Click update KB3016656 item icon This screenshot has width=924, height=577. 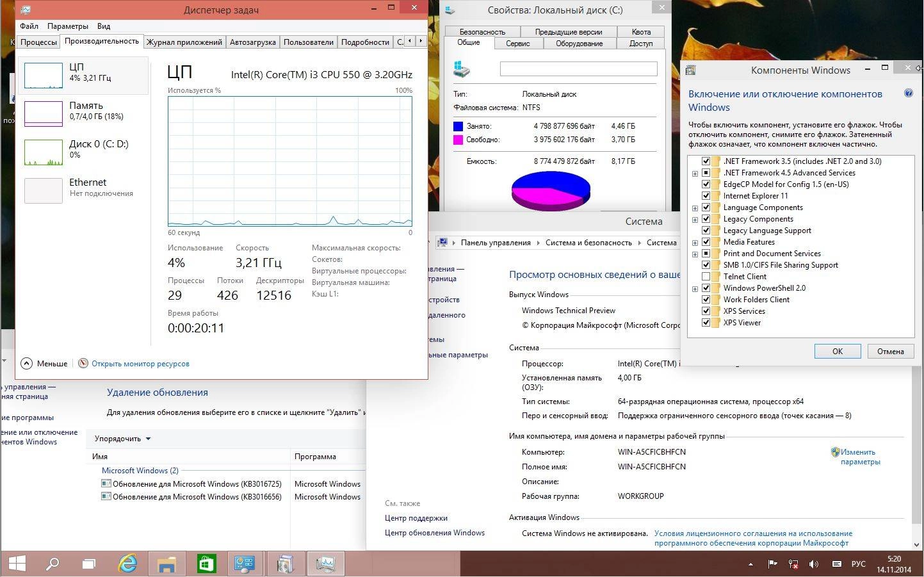pos(106,496)
